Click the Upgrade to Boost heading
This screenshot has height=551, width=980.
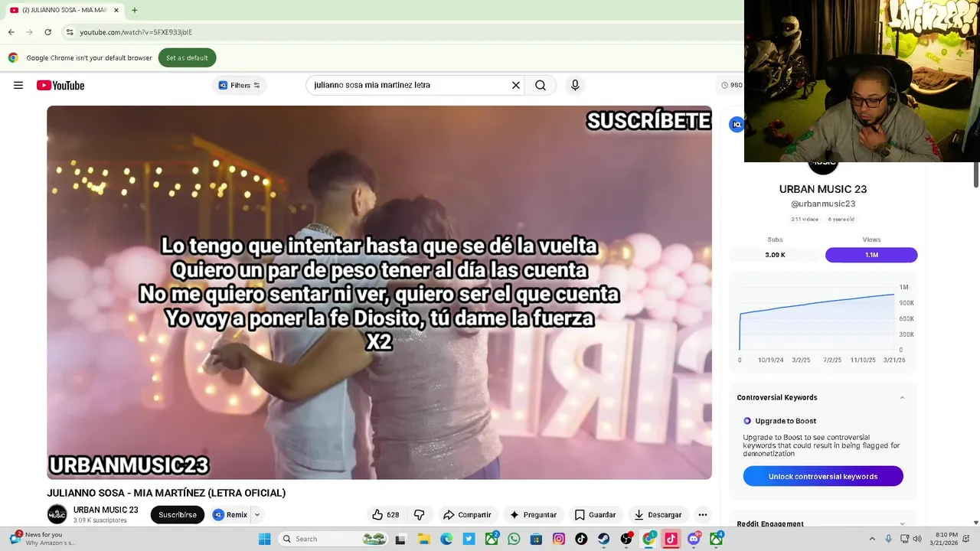(786, 421)
